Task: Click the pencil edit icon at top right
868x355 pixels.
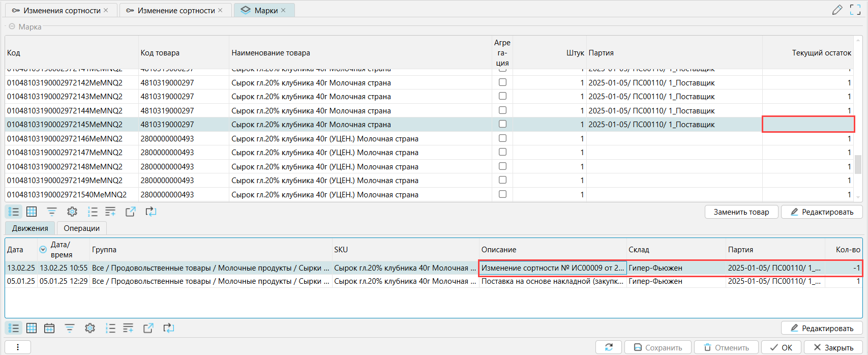Action: pos(837,10)
